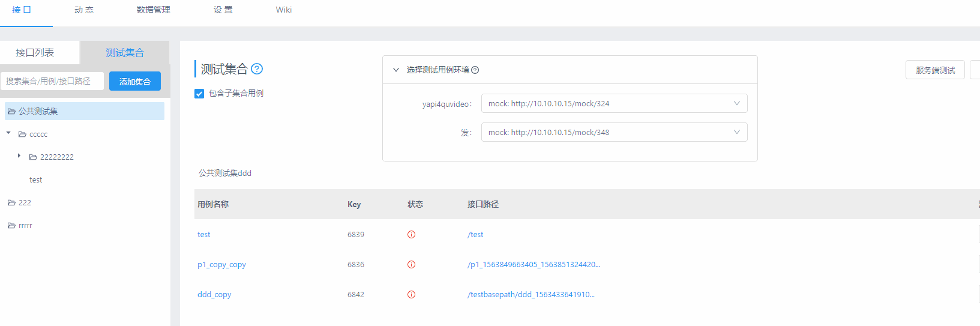Open the Wiki top tab
The image size is (980, 326).
[x=284, y=10]
